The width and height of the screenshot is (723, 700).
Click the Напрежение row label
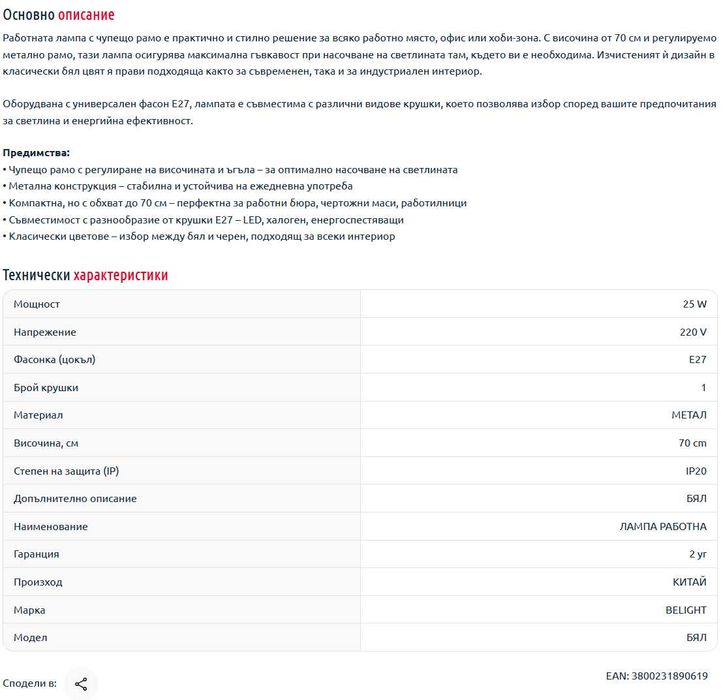pos(44,332)
